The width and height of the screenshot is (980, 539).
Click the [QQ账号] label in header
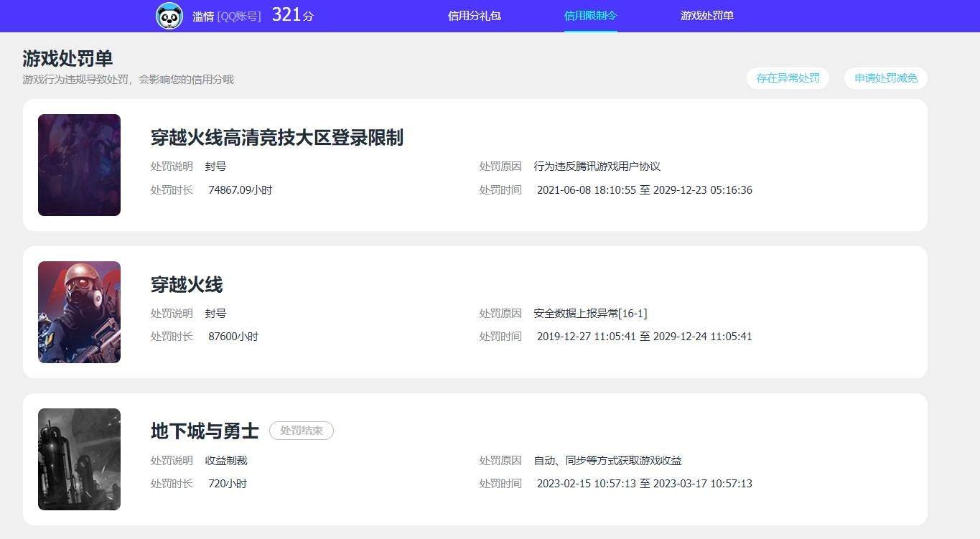pyautogui.click(x=239, y=17)
